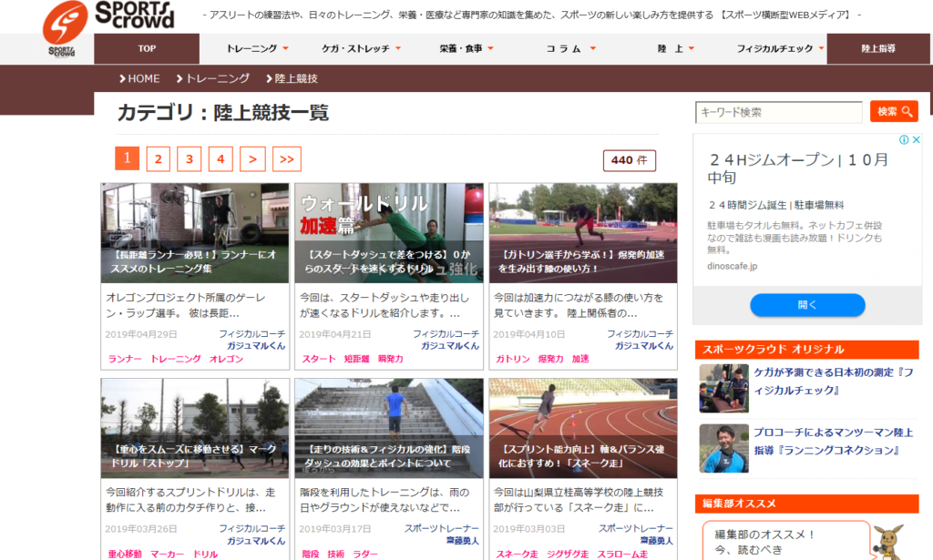Expand the 陸上 dropdown menu

pos(675,49)
